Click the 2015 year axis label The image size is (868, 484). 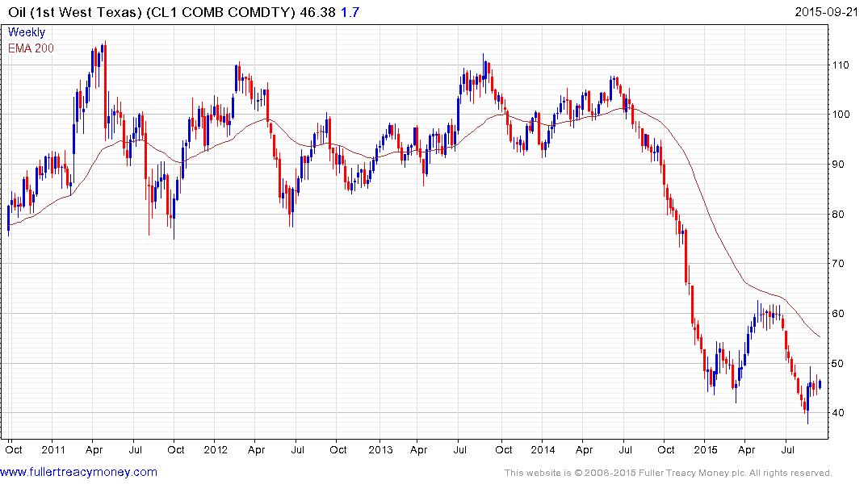[x=705, y=449]
